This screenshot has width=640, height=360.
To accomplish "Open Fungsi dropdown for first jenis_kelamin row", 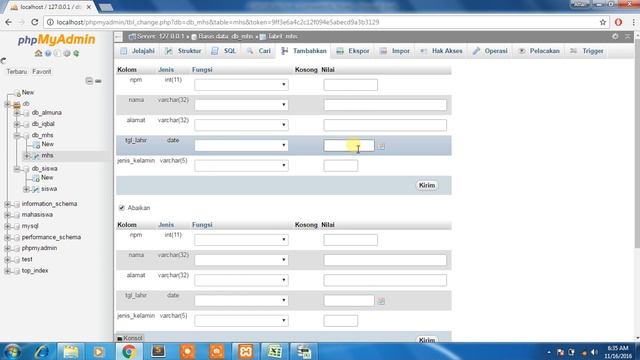I will pos(241,165).
